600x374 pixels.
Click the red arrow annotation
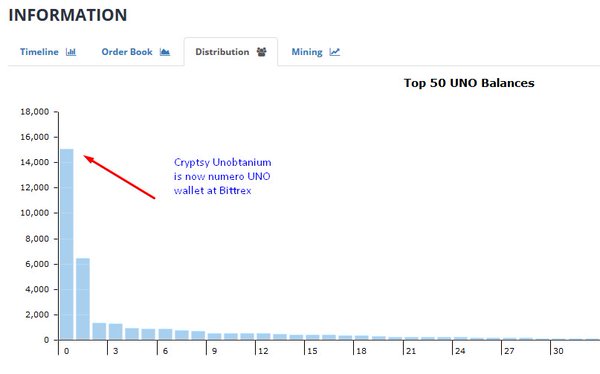119,177
